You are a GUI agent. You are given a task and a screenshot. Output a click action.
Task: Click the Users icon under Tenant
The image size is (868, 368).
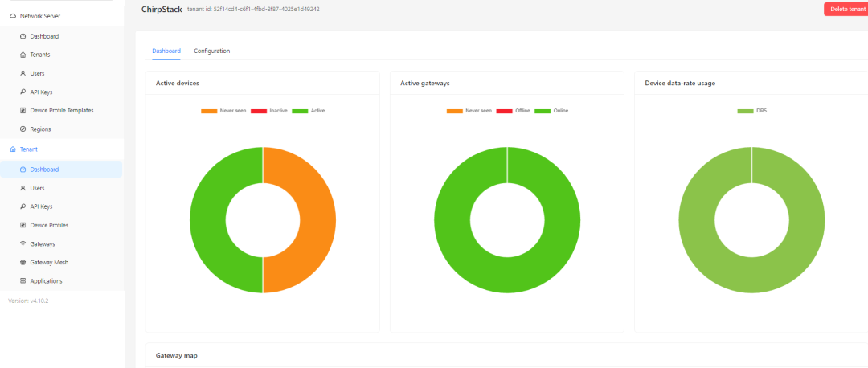[23, 188]
